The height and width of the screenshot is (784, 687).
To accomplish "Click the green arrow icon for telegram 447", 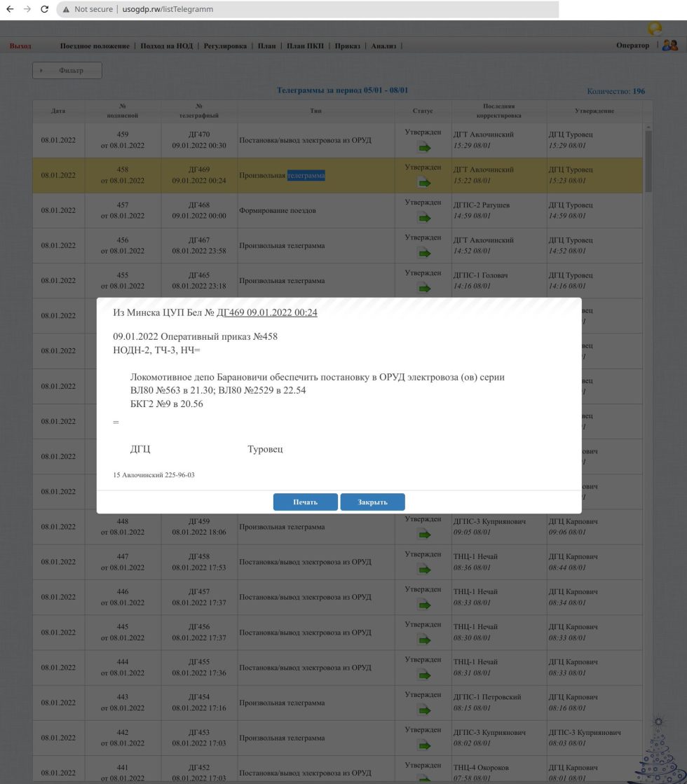I will [x=423, y=569].
